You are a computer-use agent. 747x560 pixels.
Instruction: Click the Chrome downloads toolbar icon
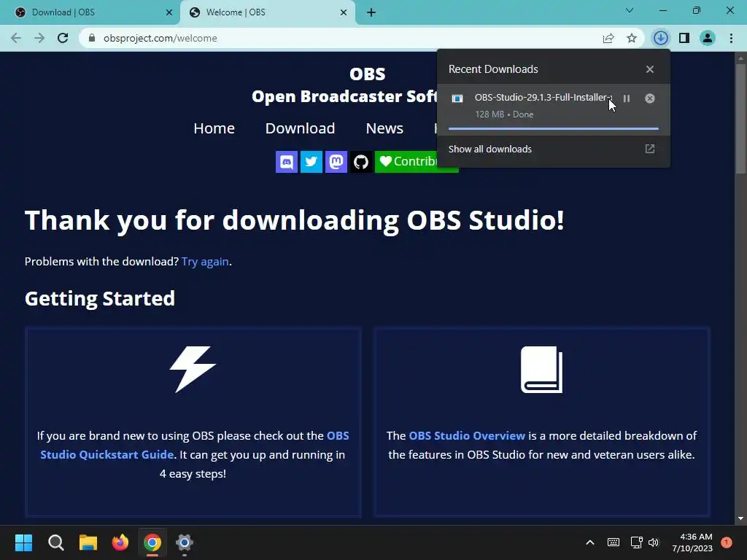click(660, 38)
